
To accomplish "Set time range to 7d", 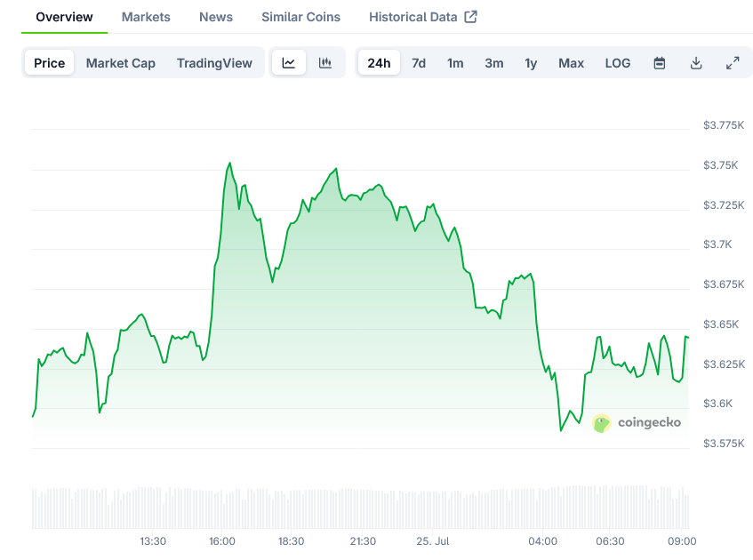I will (419, 63).
